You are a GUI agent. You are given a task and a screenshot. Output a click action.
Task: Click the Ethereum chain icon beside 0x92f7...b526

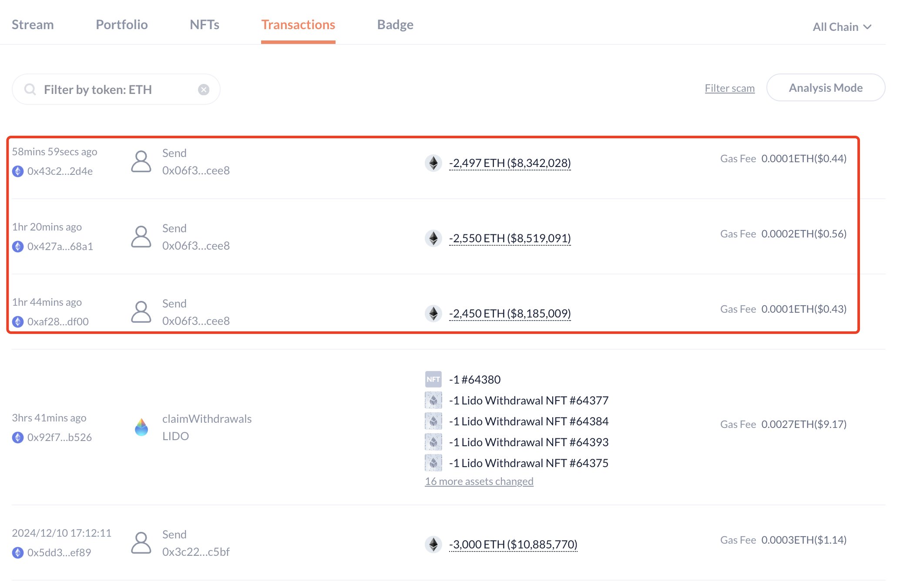point(18,438)
